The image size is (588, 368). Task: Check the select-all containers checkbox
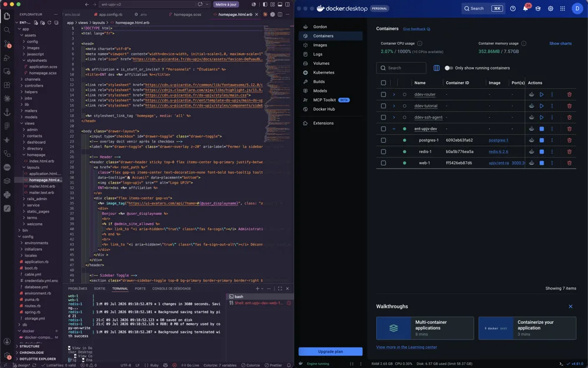pyautogui.click(x=383, y=82)
